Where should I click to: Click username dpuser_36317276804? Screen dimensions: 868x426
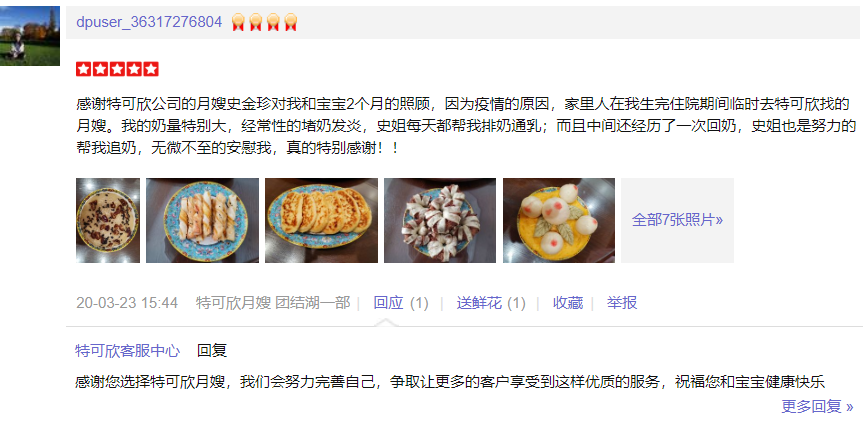click(x=149, y=22)
